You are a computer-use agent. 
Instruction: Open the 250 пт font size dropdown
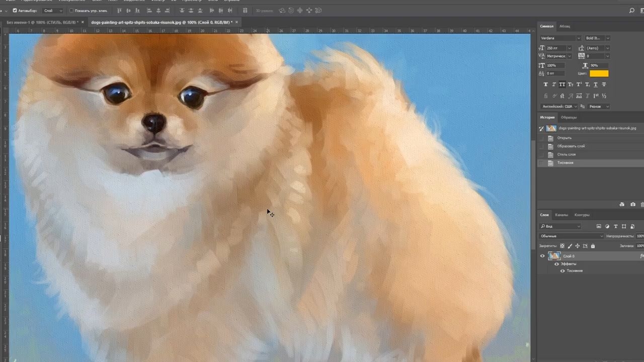pos(569,48)
